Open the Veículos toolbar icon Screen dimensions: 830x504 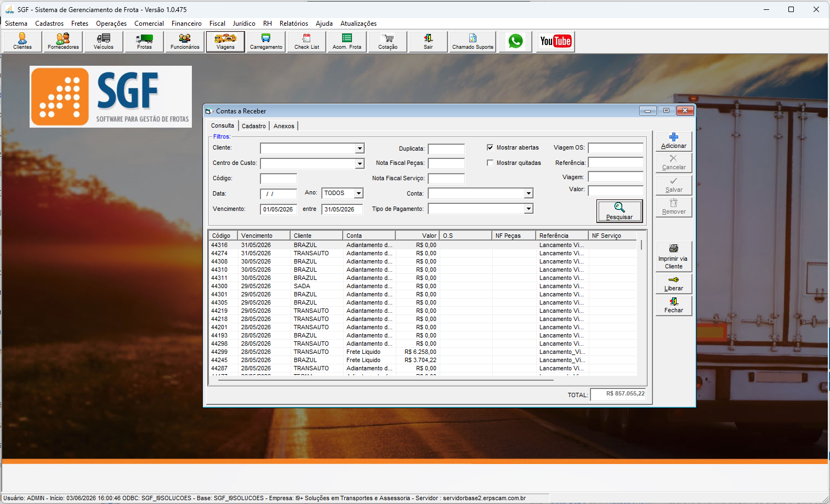104,41
